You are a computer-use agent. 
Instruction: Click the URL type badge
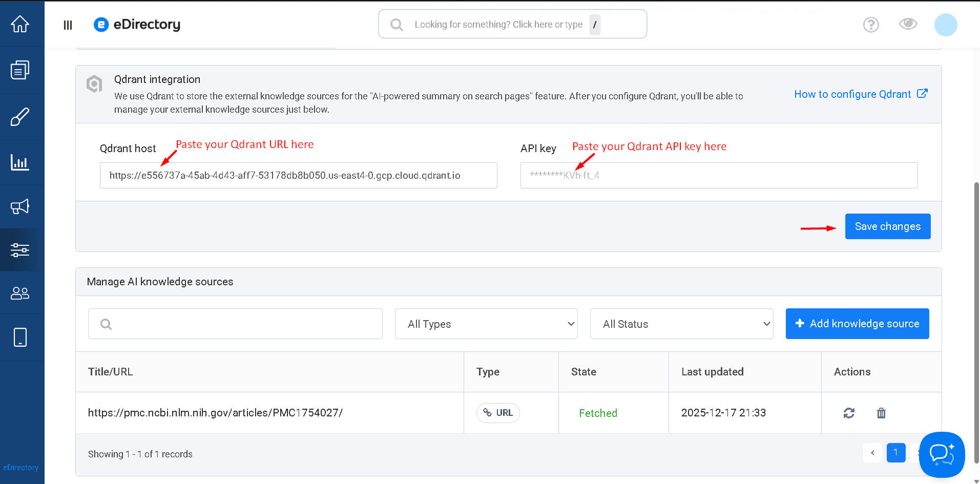[498, 413]
